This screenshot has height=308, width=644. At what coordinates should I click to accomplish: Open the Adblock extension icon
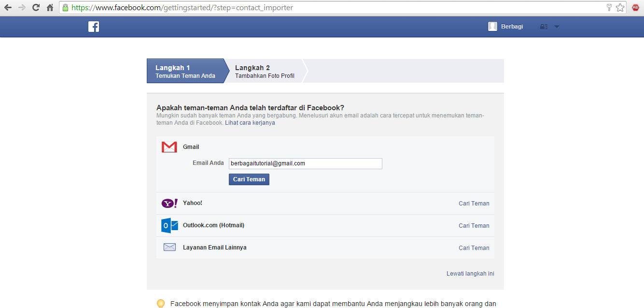coord(636,7)
